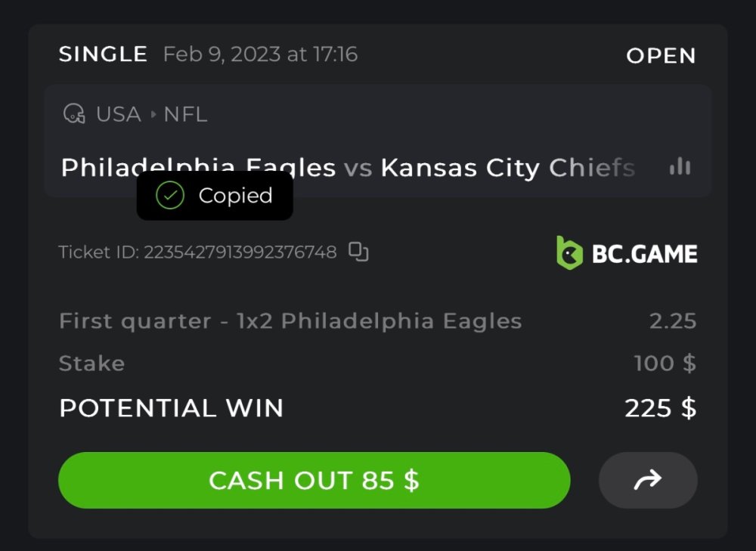Click the OPEN bet status label

(661, 56)
